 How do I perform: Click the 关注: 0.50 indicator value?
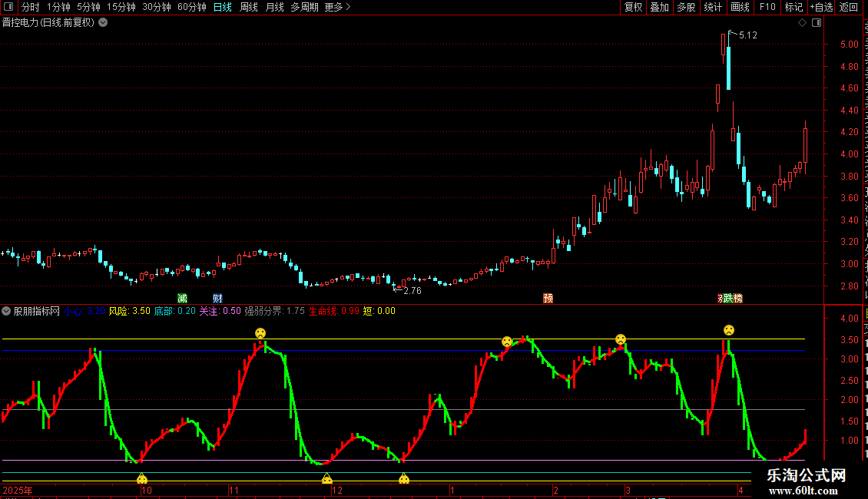coord(220,311)
